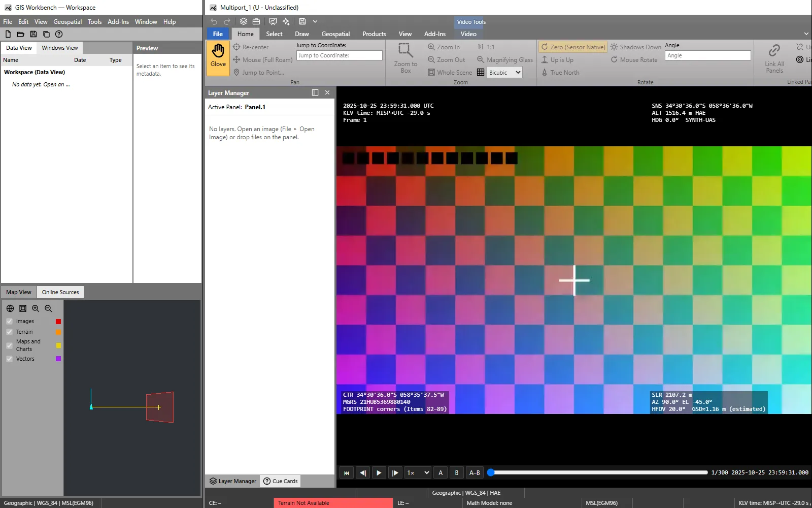Image resolution: width=812 pixels, height=508 pixels.
Task: Click the Re-center pan tool
Action: (251, 47)
